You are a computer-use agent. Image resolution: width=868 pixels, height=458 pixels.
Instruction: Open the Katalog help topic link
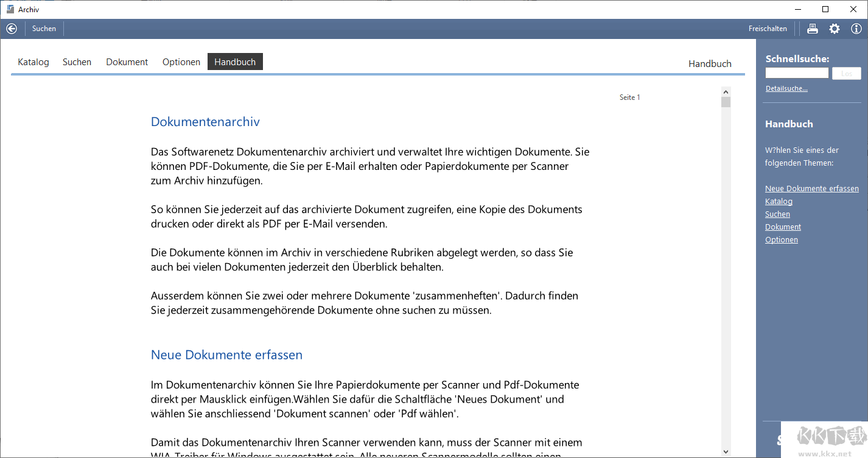point(779,201)
